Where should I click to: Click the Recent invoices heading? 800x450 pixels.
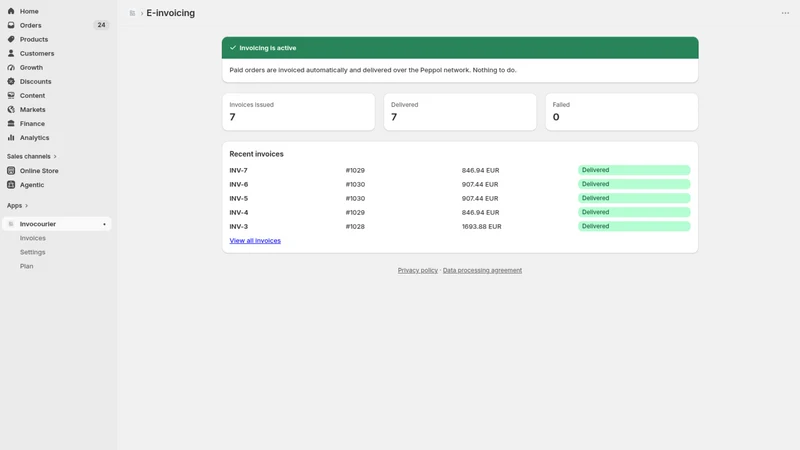(256, 154)
